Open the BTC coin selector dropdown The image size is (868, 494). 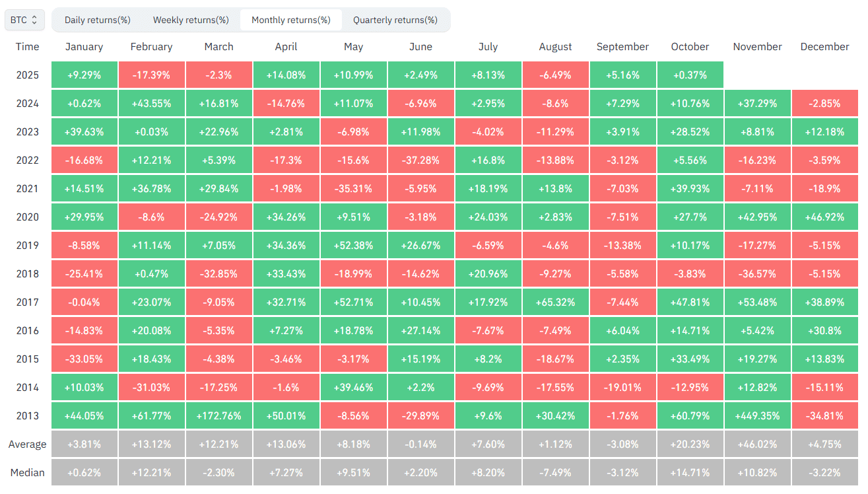point(24,20)
